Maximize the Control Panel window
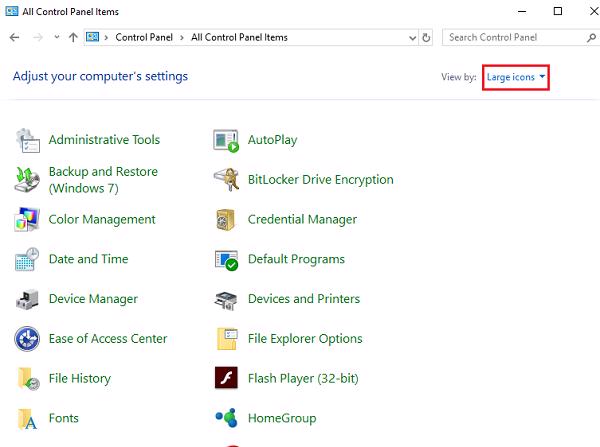600x447 pixels. pyautogui.click(x=558, y=11)
